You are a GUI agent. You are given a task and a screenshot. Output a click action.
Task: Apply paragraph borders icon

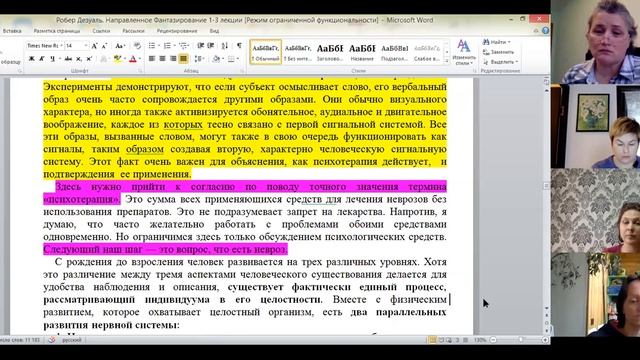pos(231,59)
